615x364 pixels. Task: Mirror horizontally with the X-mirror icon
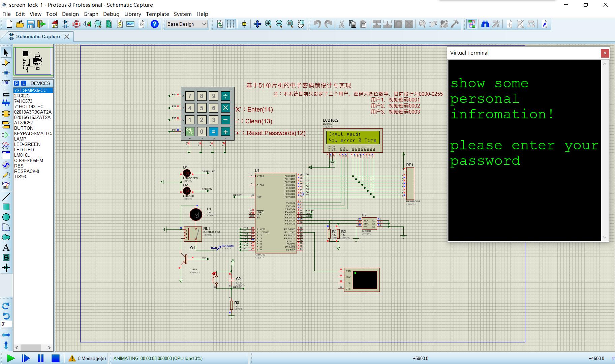point(6,335)
